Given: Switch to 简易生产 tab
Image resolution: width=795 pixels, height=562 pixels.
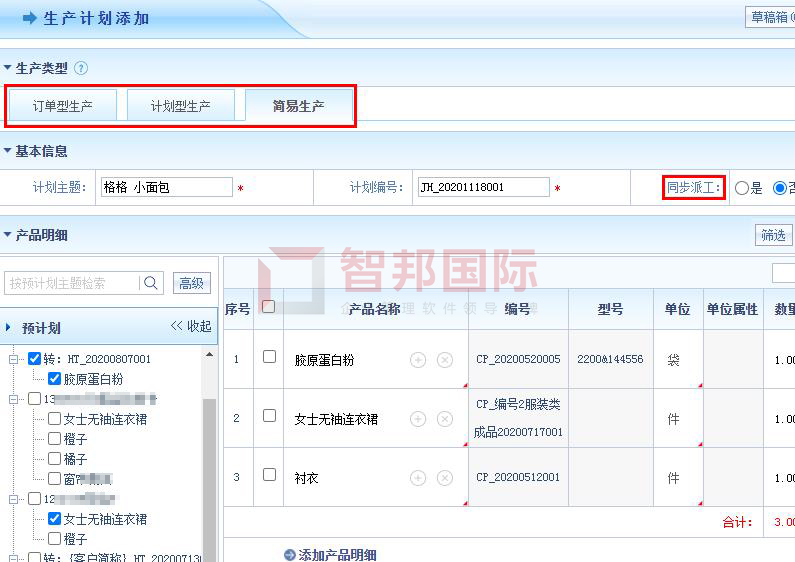Looking at the screenshot, I should (299, 106).
